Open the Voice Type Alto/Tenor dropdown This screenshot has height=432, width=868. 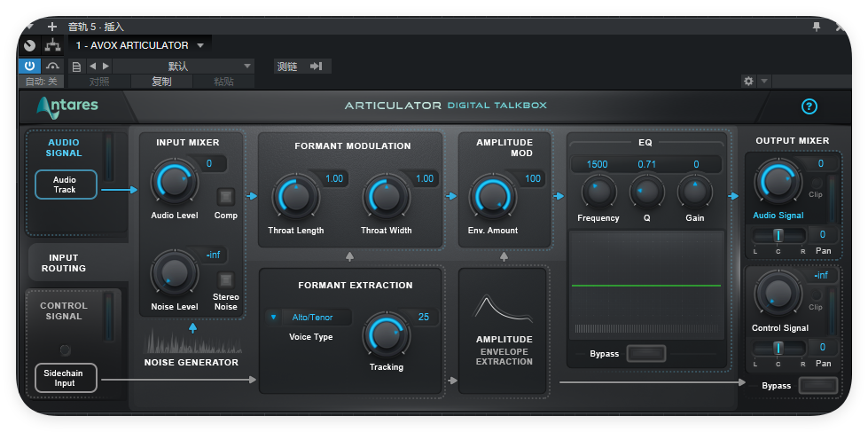[309, 318]
